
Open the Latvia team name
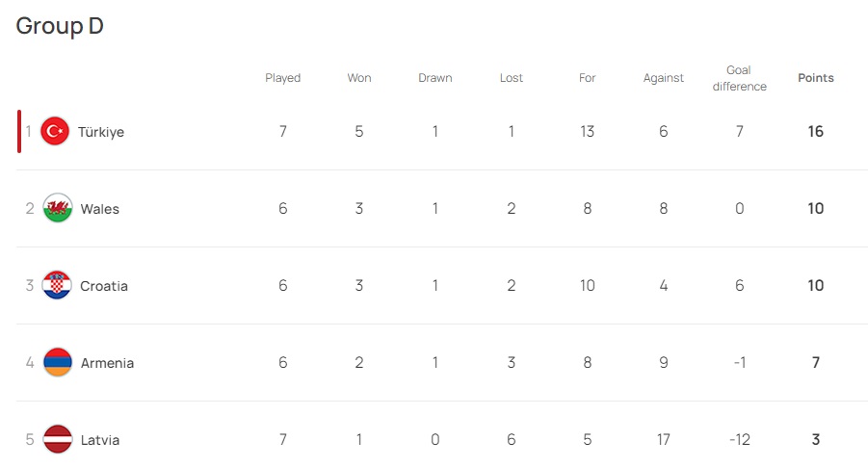tap(100, 440)
